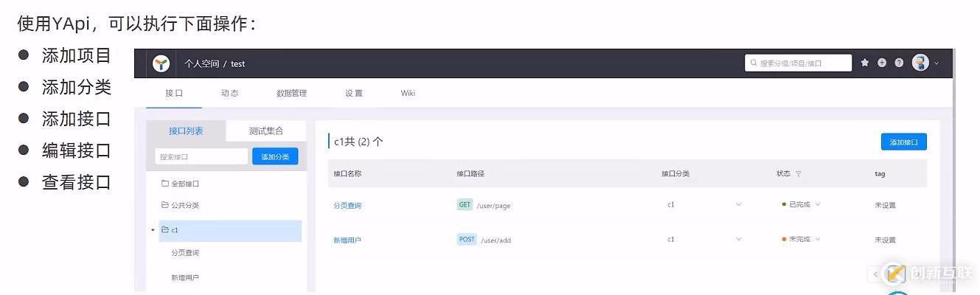Open 接口分类 dropdown for 分页查询 row

point(738,205)
